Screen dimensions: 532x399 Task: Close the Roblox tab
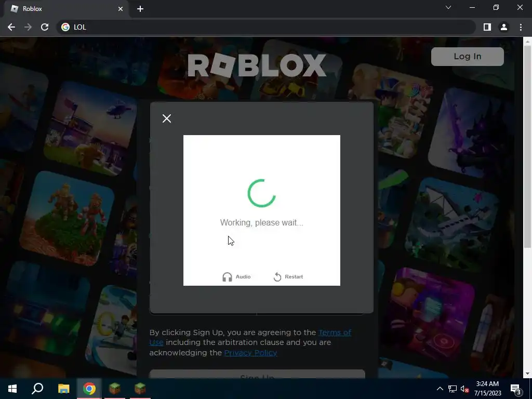click(x=121, y=9)
